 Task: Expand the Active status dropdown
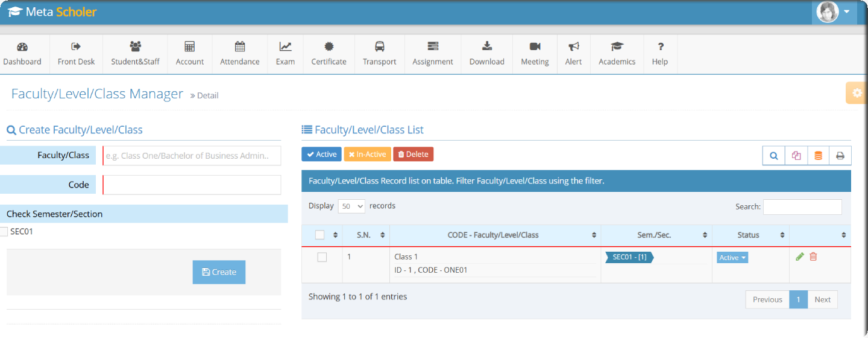pos(732,258)
